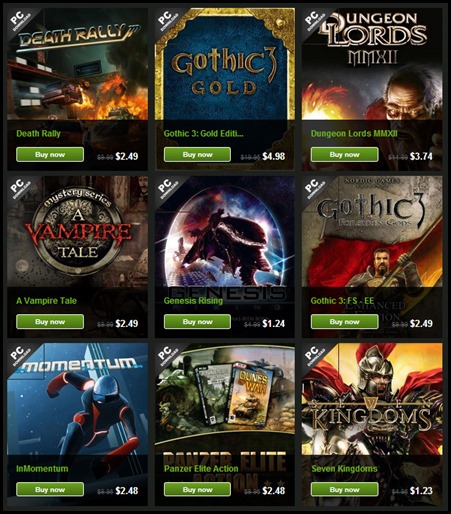Click Buy now for Gothic 3: Gold Edition

pyautogui.click(x=197, y=155)
